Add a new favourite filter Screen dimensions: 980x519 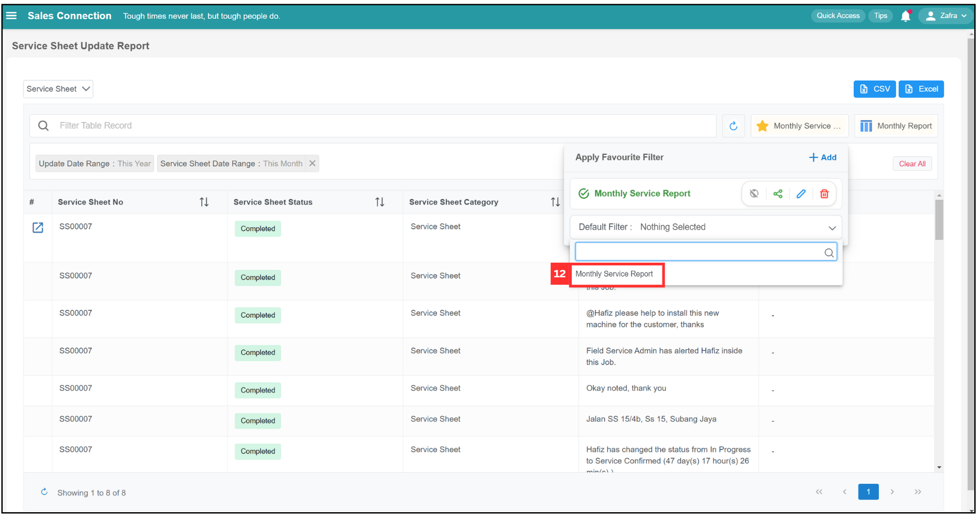coord(823,157)
